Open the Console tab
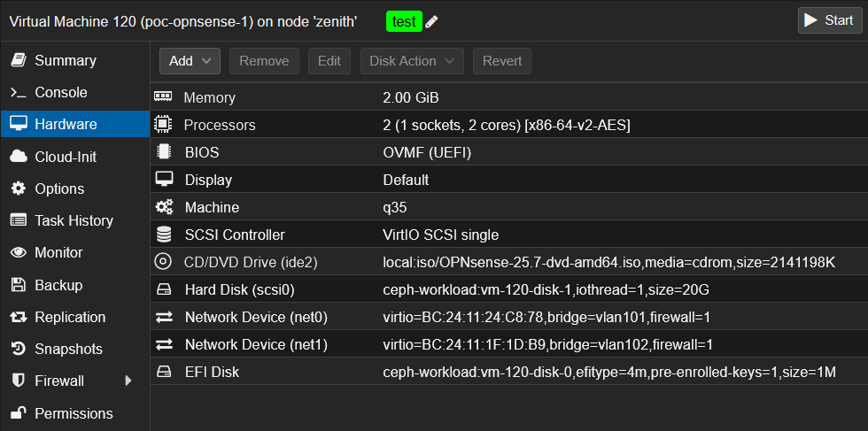This screenshot has width=868, height=431. tap(60, 93)
